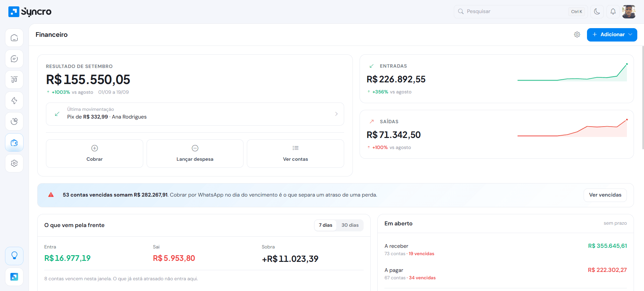Select the 7 dias tab
644x291 pixels.
click(x=325, y=225)
